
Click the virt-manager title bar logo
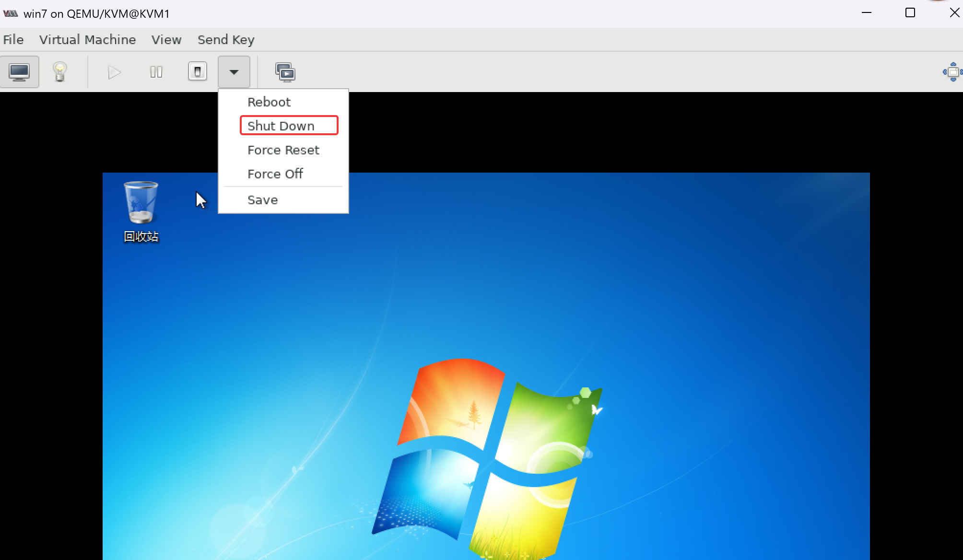click(x=11, y=13)
